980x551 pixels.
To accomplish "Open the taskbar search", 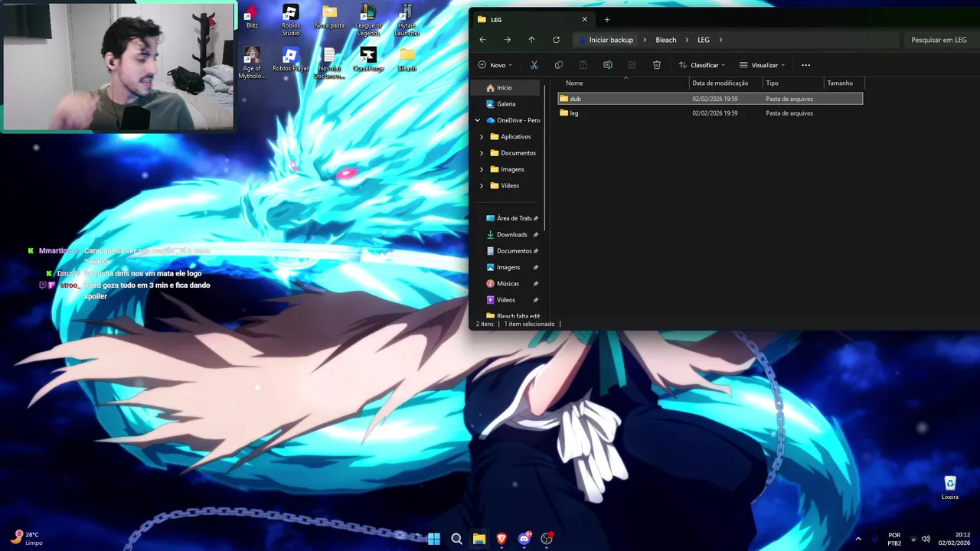I will tap(456, 539).
